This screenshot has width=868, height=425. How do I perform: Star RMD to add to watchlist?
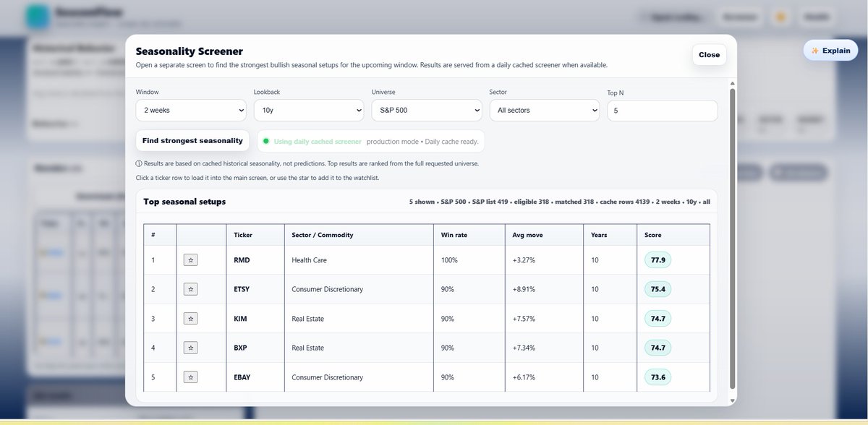190,259
